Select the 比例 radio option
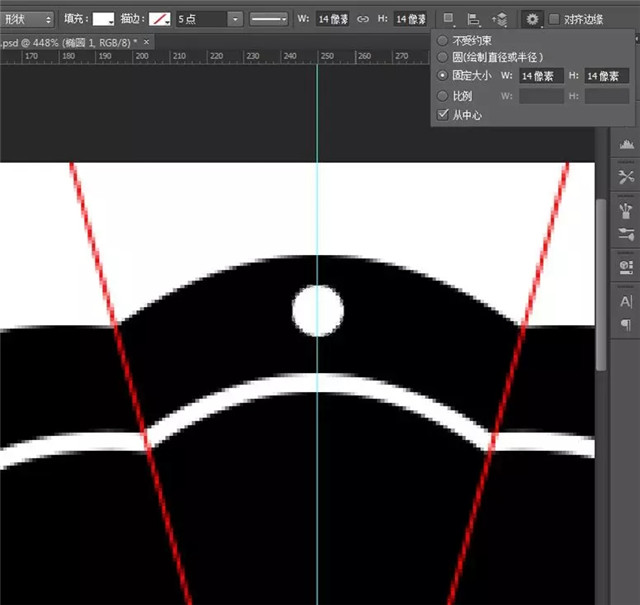640x605 pixels. click(x=444, y=96)
